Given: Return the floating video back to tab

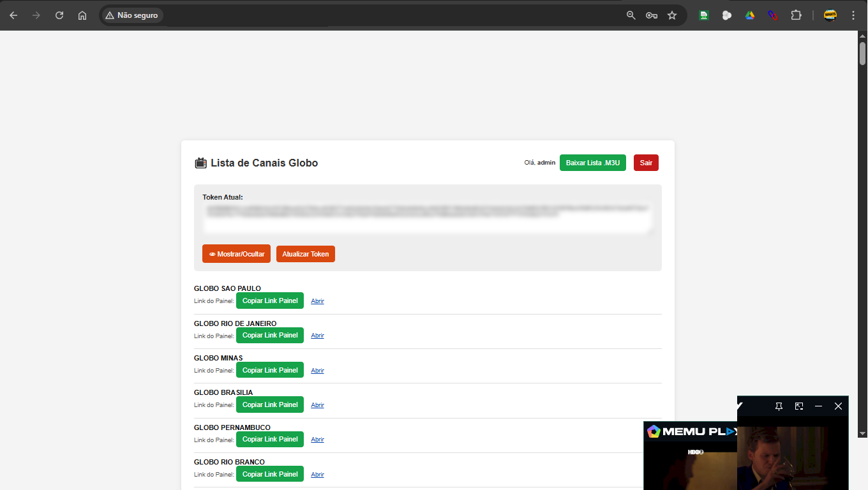Looking at the screenshot, I should 798,406.
